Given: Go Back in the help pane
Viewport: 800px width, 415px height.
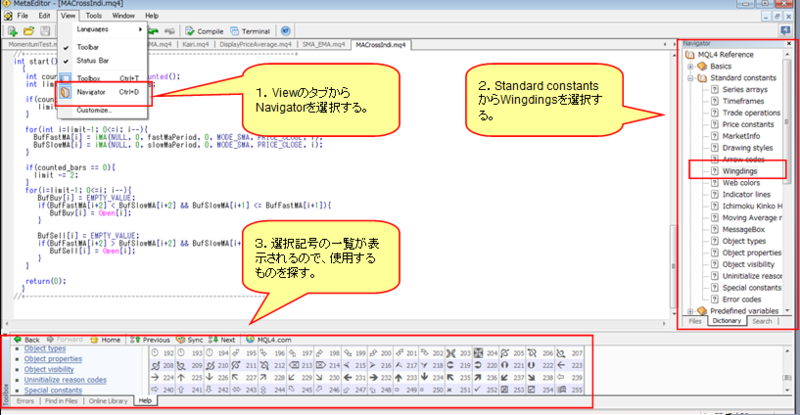Looking at the screenshot, I should pyautogui.click(x=27, y=339).
